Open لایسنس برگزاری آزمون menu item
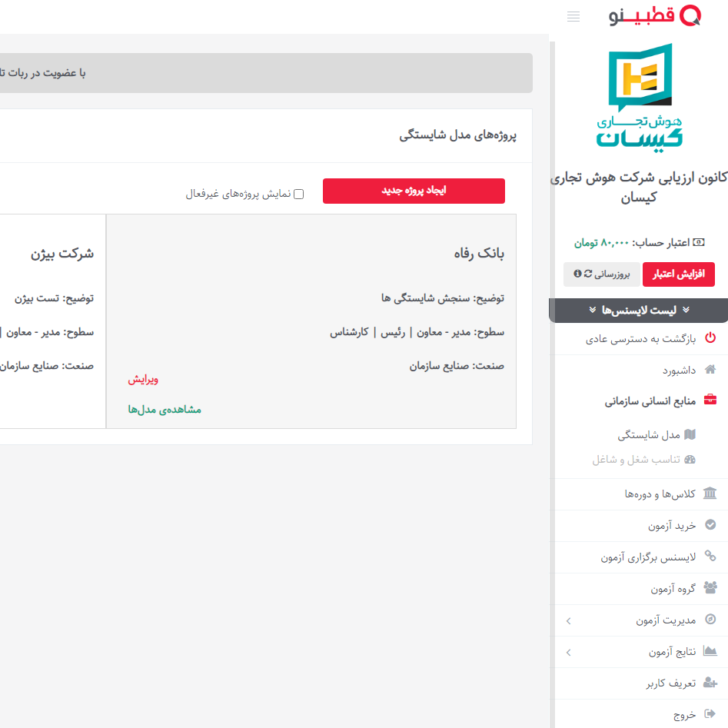This screenshot has width=728, height=728. tap(648, 557)
